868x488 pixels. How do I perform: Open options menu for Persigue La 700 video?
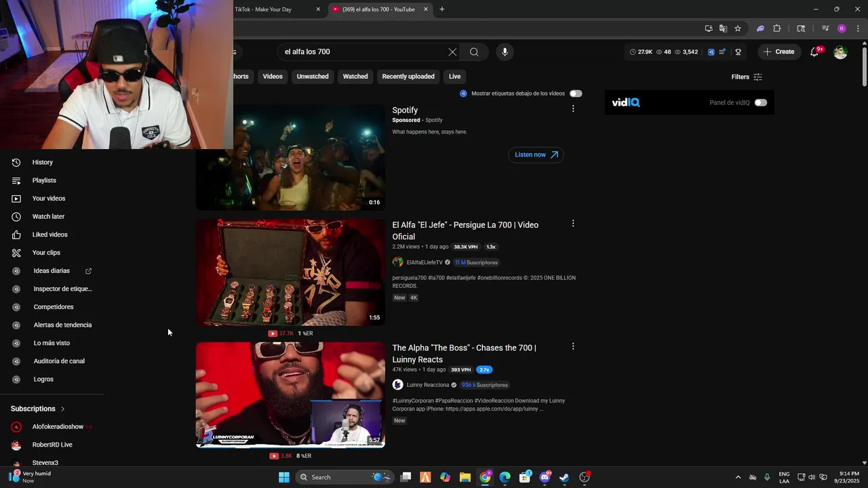pyautogui.click(x=573, y=223)
